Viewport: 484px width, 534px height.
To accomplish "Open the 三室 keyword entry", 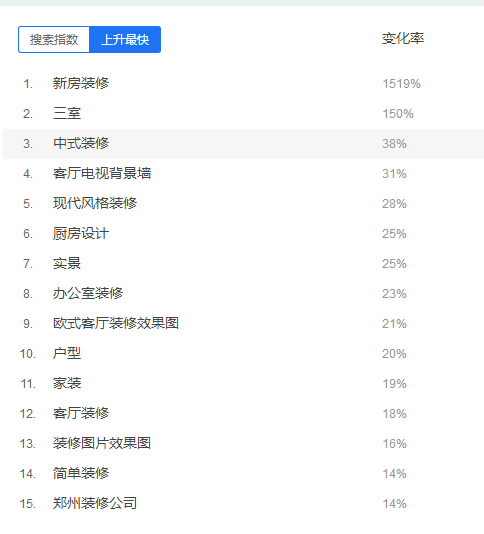I will point(67,113).
